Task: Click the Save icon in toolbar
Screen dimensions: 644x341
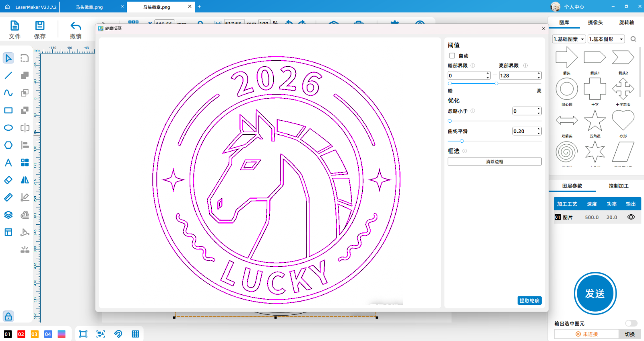Action: click(40, 30)
